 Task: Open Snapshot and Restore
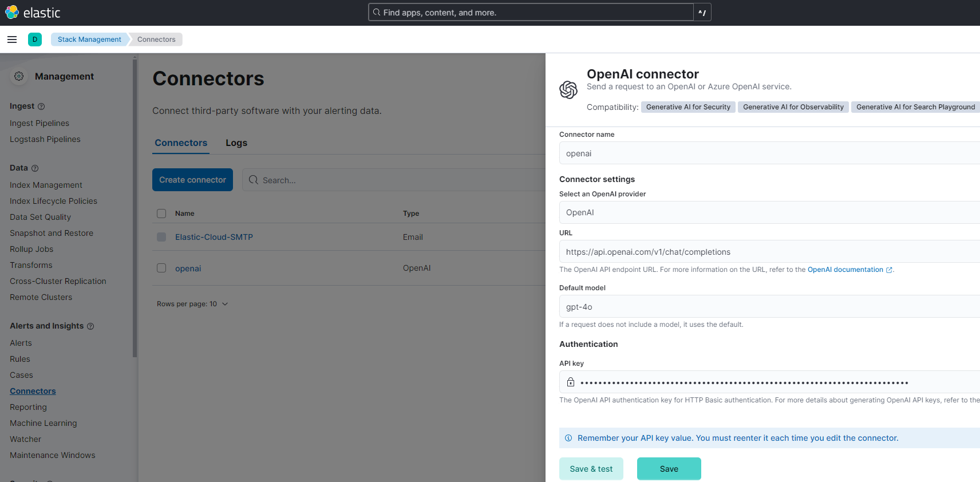[52, 233]
